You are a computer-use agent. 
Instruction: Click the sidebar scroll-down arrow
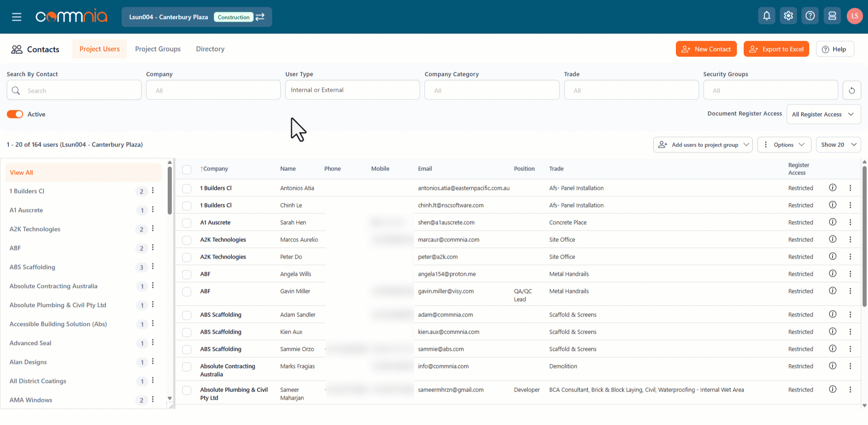170,398
